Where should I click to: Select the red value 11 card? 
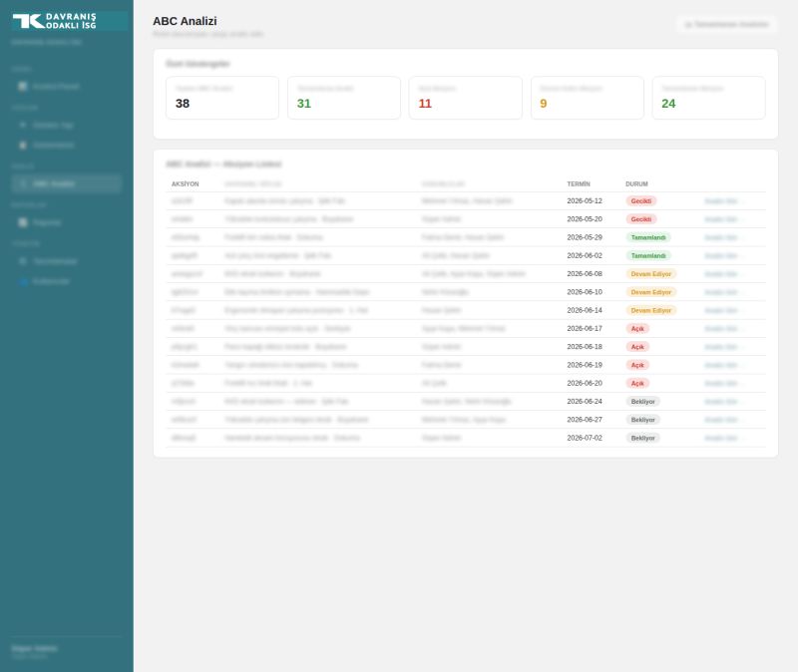pos(465,98)
